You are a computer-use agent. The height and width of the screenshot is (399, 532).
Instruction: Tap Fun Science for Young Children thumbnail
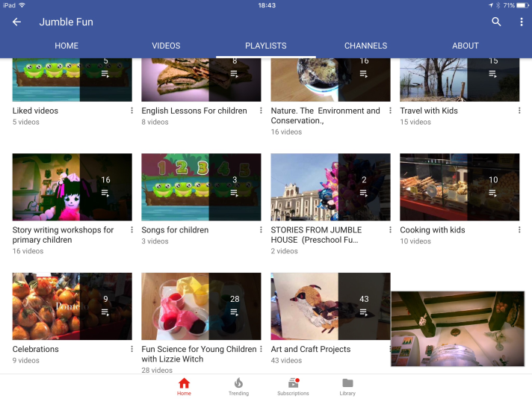201,306
